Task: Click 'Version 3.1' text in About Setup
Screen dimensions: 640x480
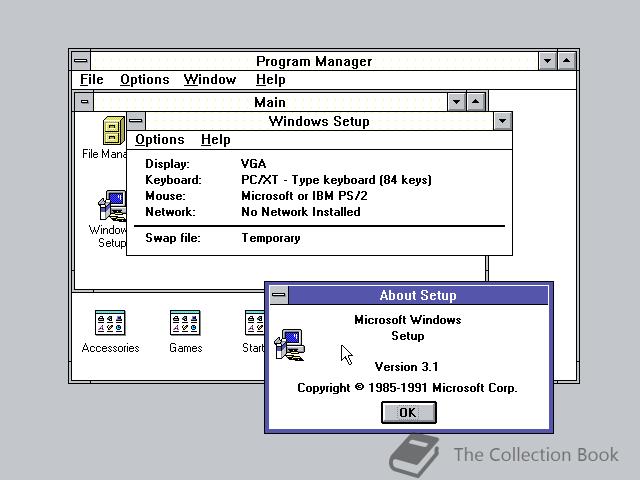Action: point(407,367)
